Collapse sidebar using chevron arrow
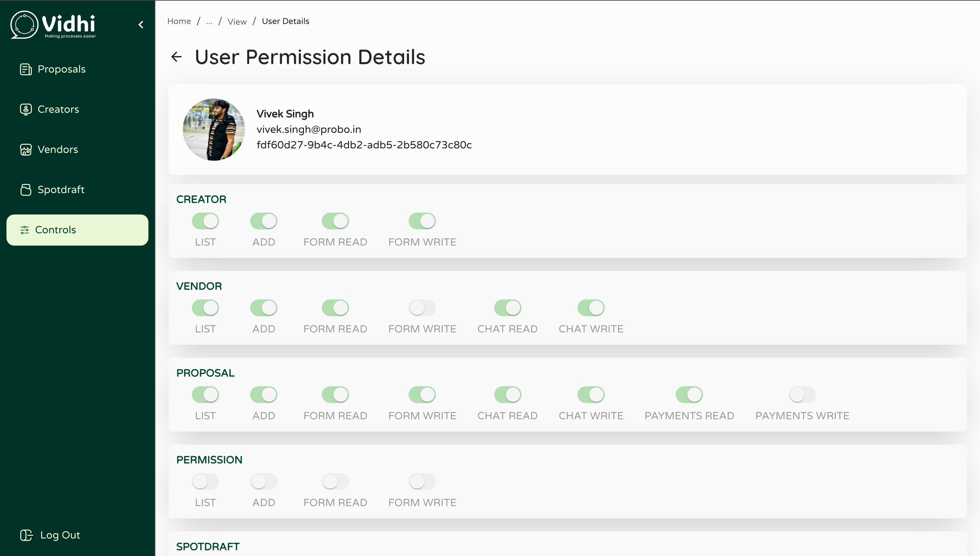The height and width of the screenshot is (556, 980). (141, 25)
